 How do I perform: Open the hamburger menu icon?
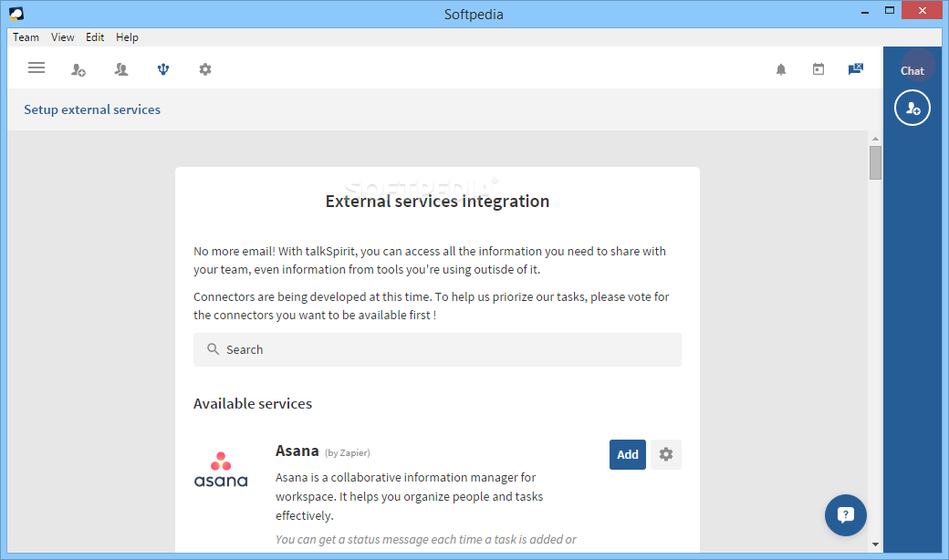[36, 67]
